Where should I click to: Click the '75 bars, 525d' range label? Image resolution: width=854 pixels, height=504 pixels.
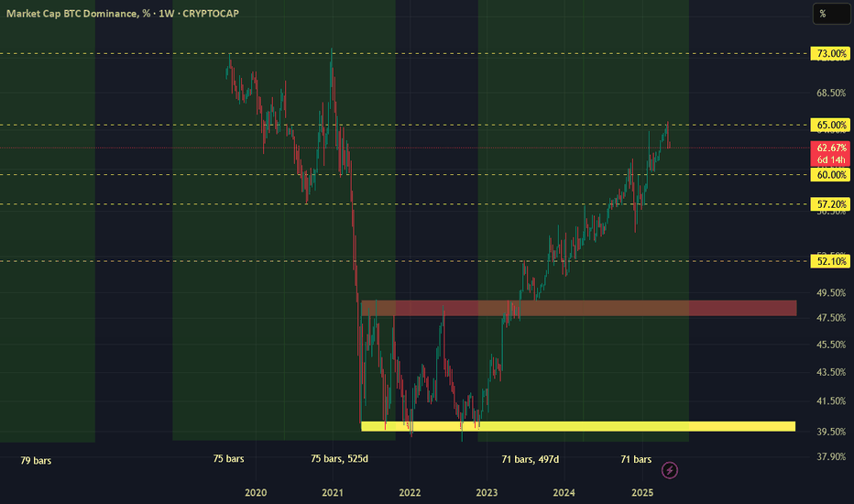point(339,459)
